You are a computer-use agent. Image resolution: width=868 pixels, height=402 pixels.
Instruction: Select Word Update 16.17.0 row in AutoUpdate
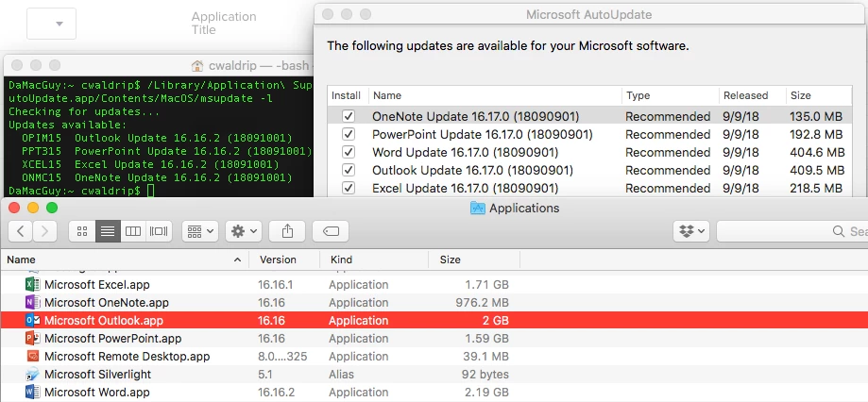point(589,152)
